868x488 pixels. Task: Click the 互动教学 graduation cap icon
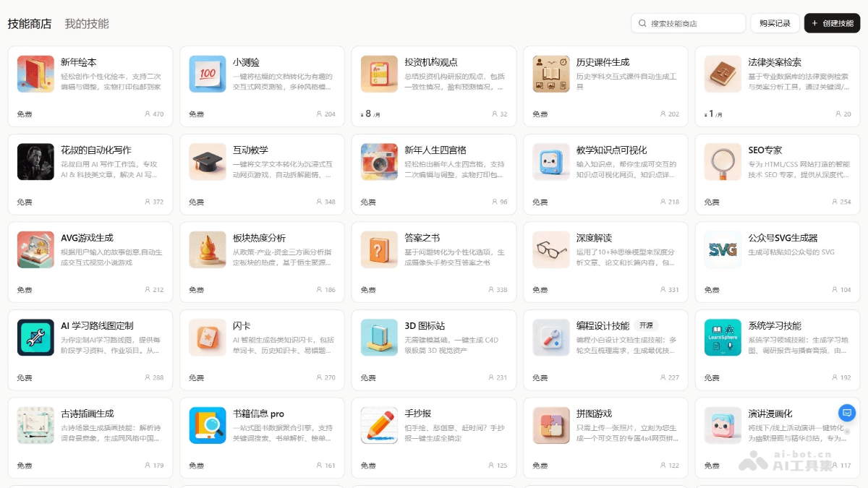207,161
